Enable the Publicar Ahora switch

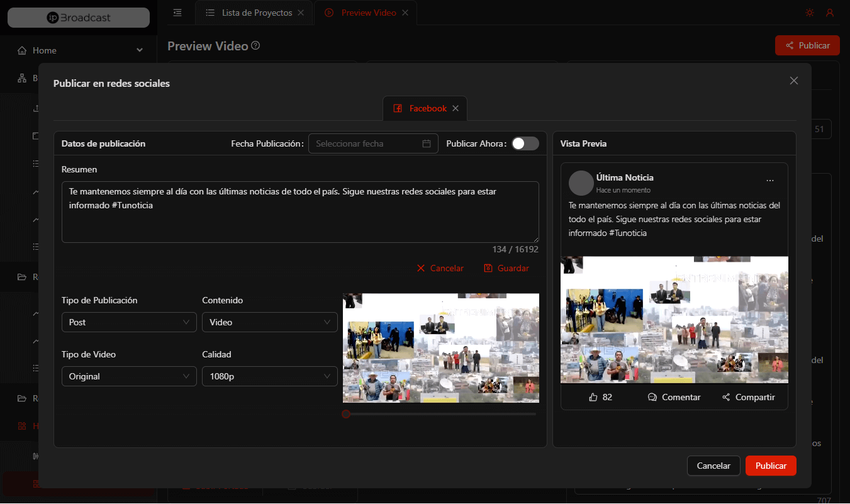click(x=525, y=143)
